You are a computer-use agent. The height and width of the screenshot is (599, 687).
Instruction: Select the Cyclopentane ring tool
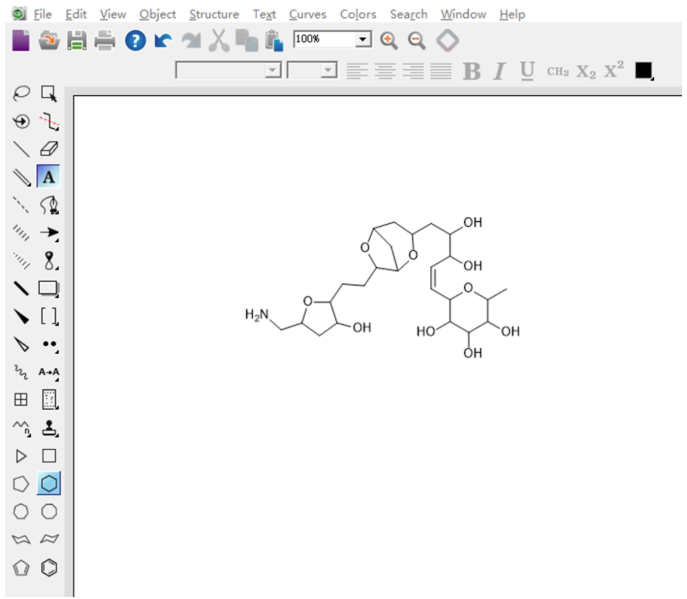point(21,484)
